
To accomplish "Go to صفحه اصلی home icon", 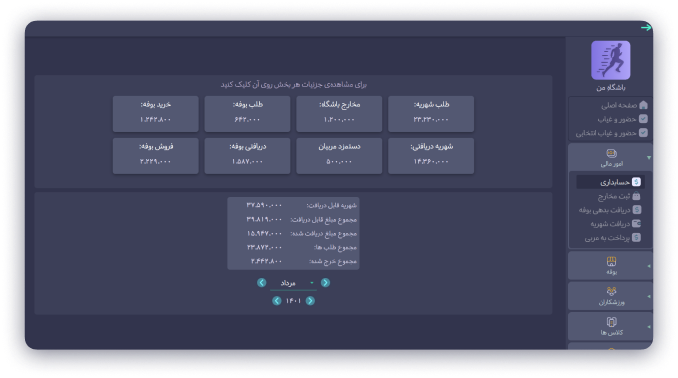I will coord(643,105).
